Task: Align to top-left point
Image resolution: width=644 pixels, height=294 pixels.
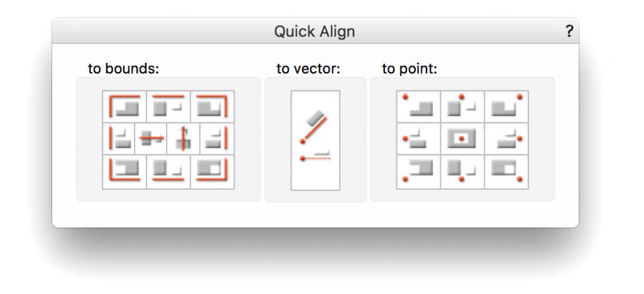Action: coord(418,107)
